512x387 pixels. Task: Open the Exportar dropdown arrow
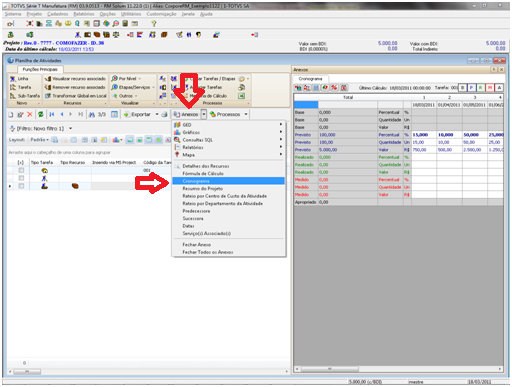157,114
